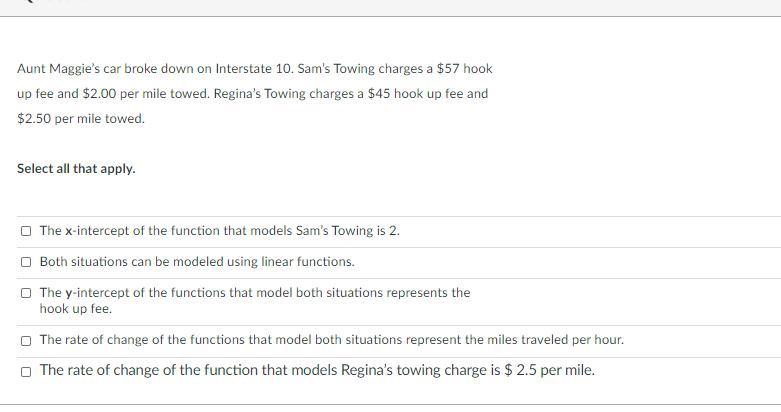Click the bold 'y' in y-intercept option
781x412 pixels.
coord(69,293)
